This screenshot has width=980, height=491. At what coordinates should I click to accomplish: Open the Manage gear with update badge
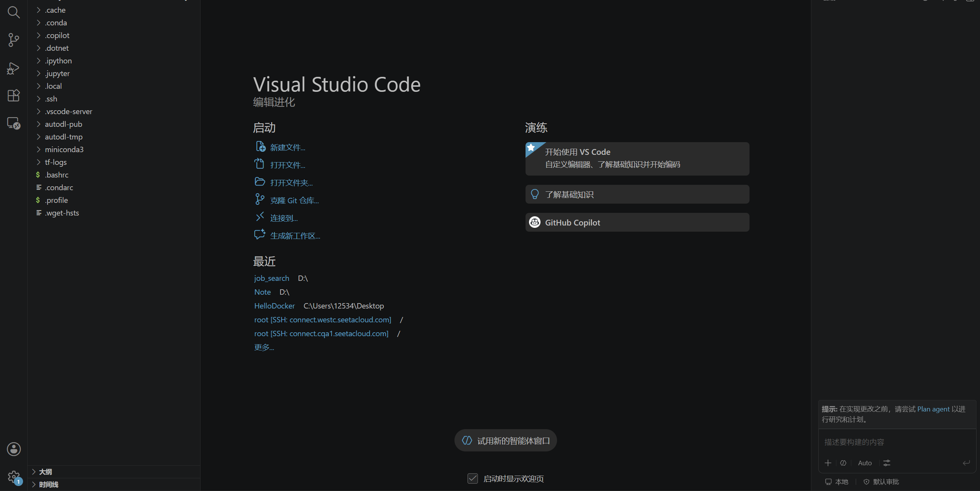pyautogui.click(x=14, y=478)
